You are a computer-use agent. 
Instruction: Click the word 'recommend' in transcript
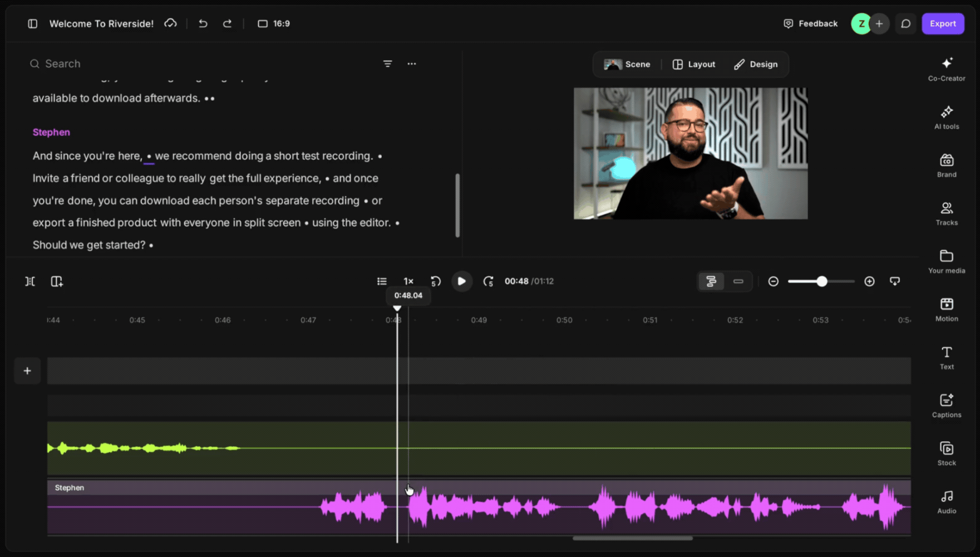pyautogui.click(x=201, y=156)
